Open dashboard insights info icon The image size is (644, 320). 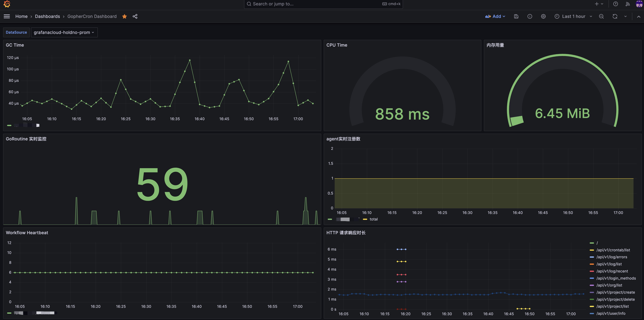tap(530, 16)
